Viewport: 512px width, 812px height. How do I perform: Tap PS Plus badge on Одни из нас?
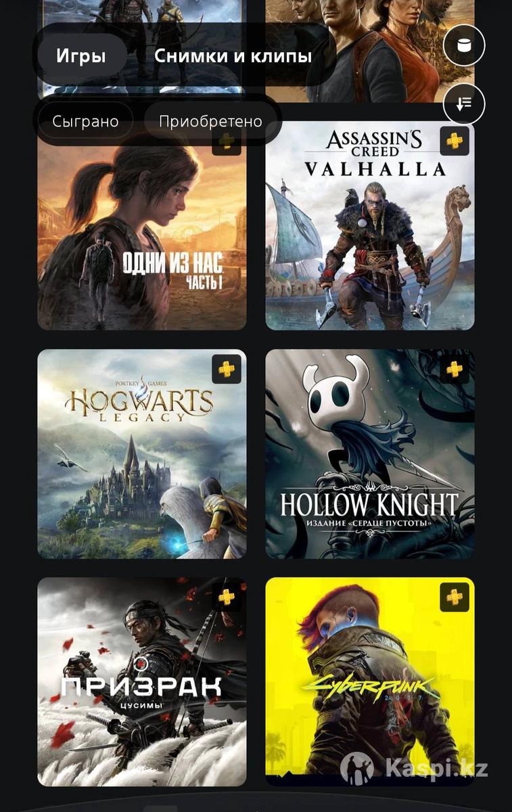coord(227,142)
